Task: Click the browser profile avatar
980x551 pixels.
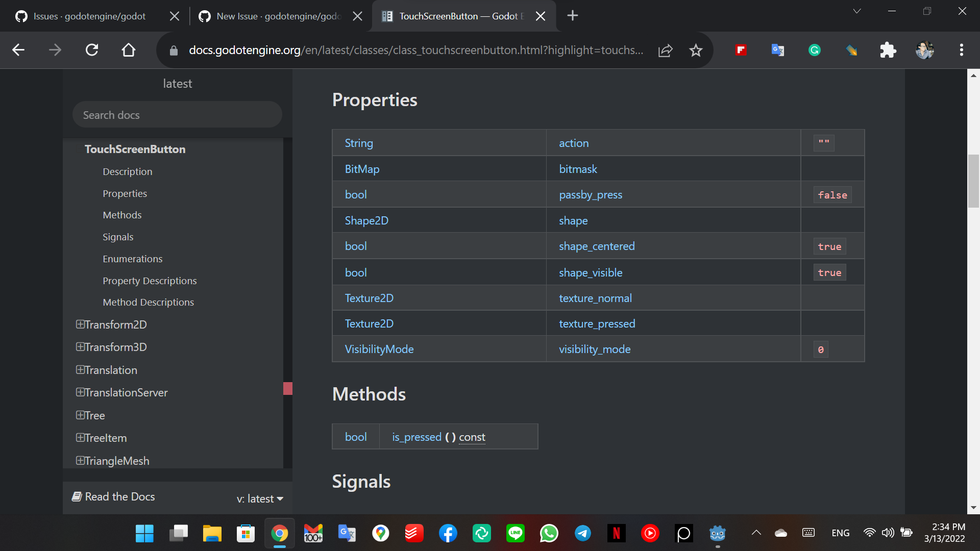Action: click(925, 50)
